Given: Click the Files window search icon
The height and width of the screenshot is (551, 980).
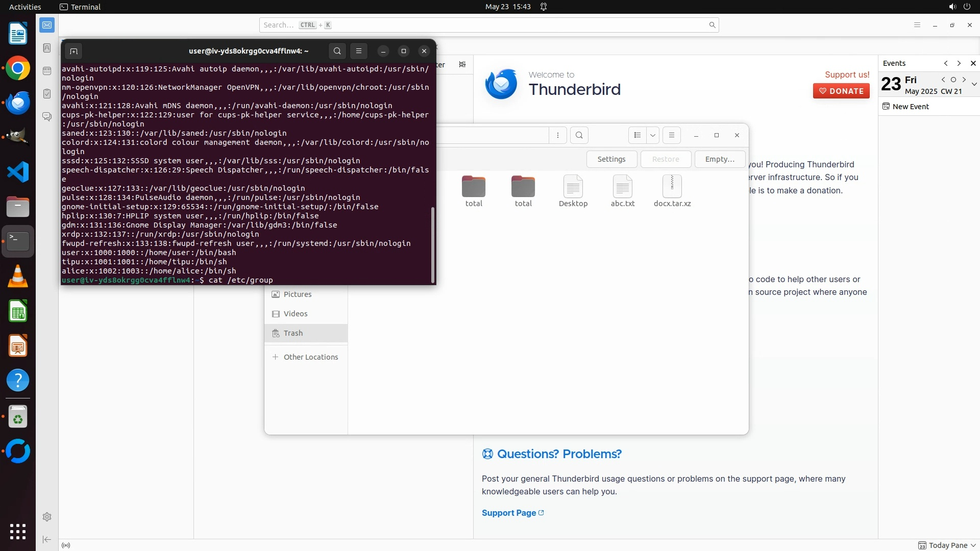Looking at the screenshot, I should tap(579, 135).
